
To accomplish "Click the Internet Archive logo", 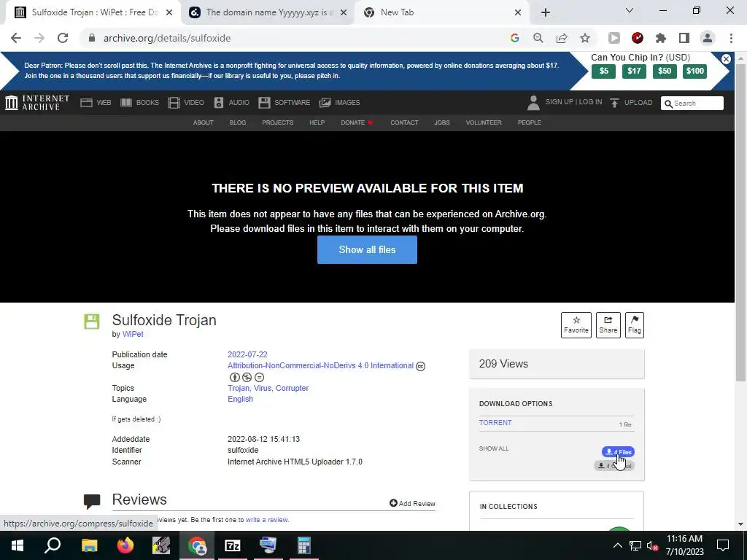I will 37,102.
